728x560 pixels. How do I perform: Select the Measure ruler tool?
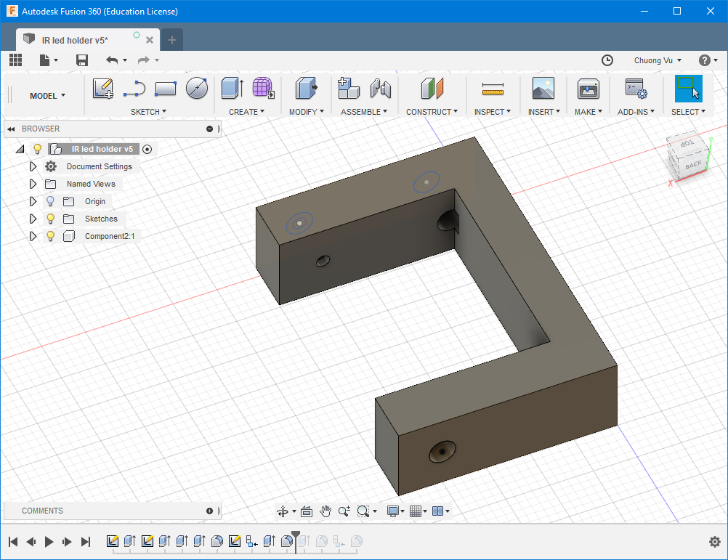pos(493,89)
